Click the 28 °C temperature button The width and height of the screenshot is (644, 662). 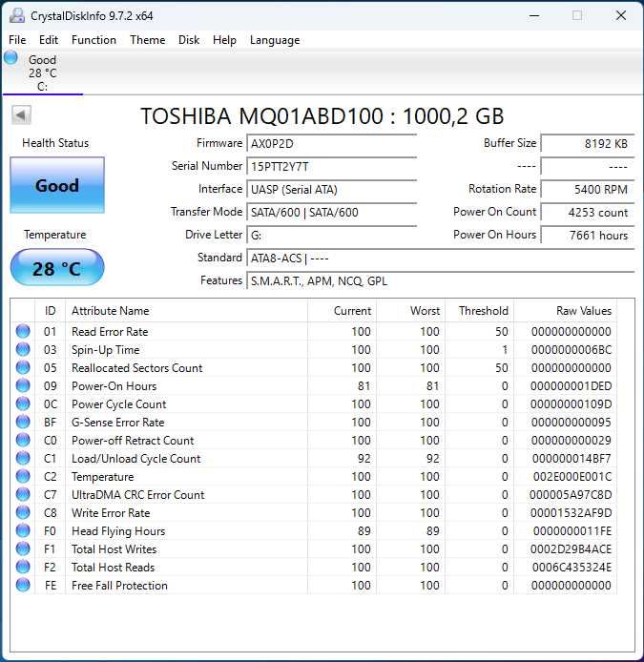tap(57, 267)
